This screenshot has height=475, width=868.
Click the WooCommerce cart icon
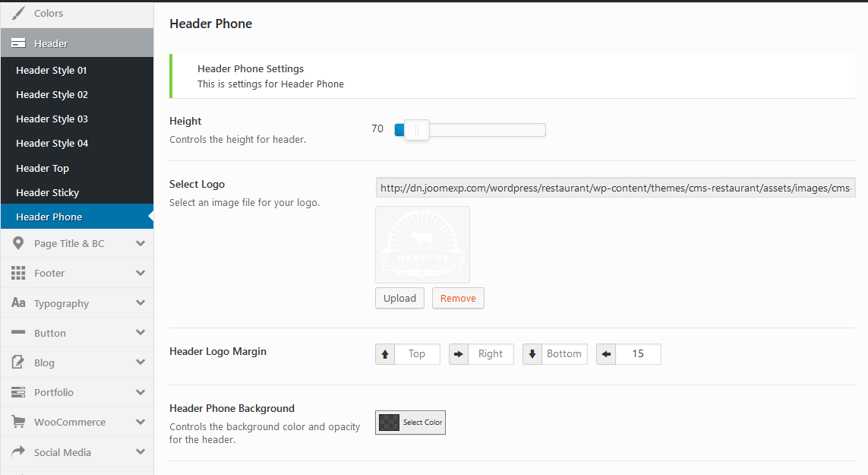(18, 422)
